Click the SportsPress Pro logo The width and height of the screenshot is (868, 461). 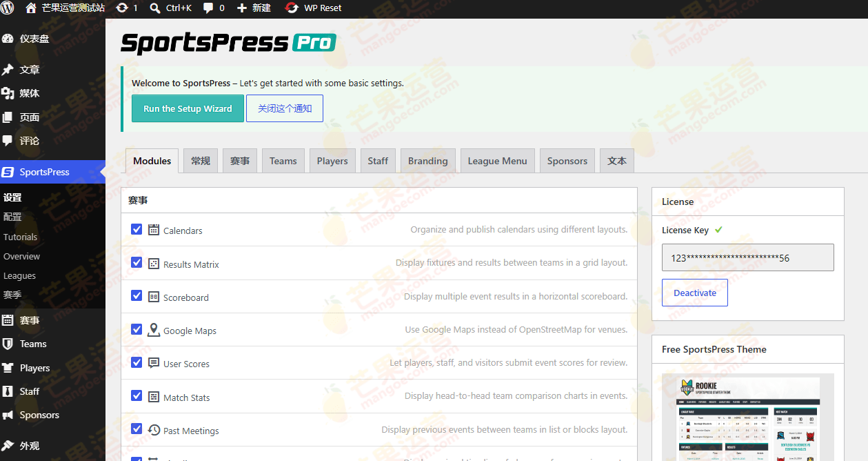click(x=228, y=43)
